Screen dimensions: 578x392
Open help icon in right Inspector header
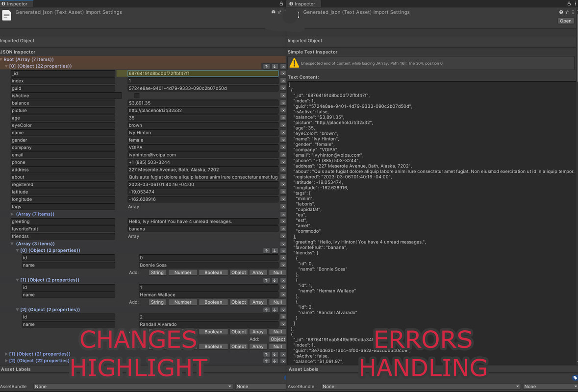[x=561, y=12]
